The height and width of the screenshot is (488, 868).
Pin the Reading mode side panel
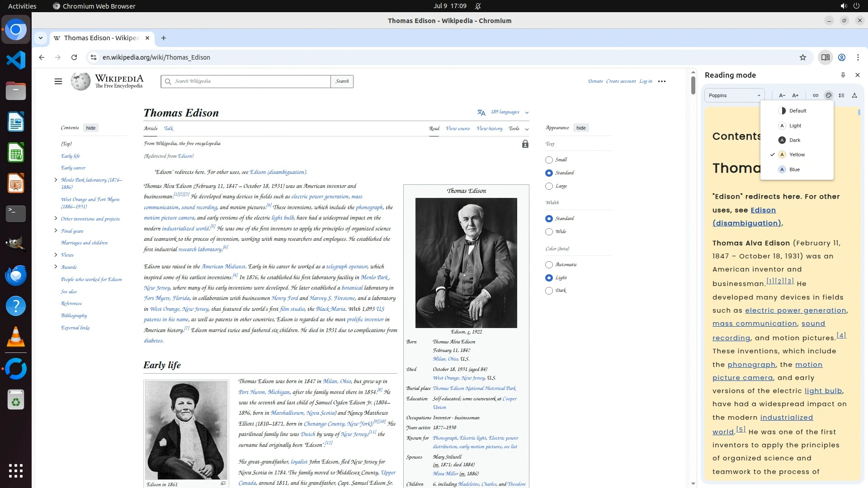[843, 75]
